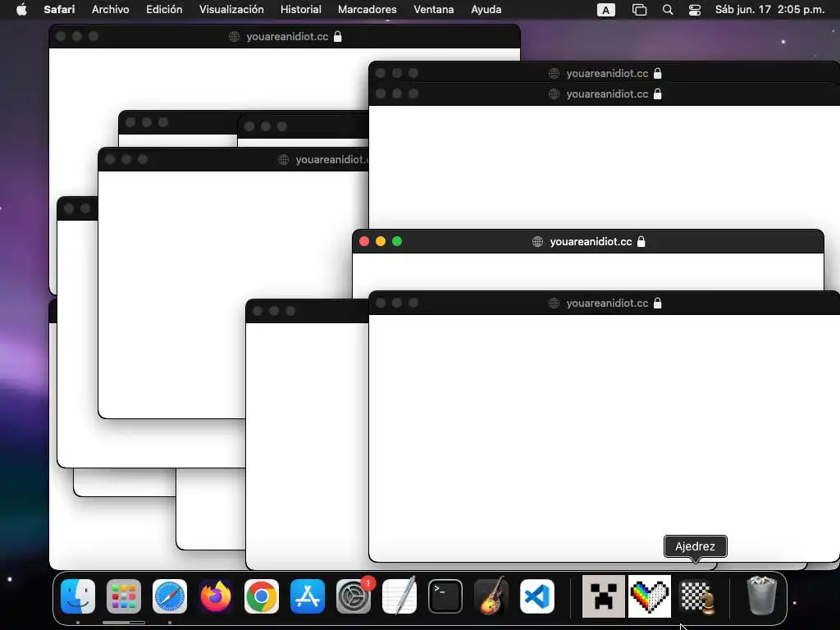This screenshot has width=840, height=630.
Task: Open the Marcadores menu
Action: [367, 9]
